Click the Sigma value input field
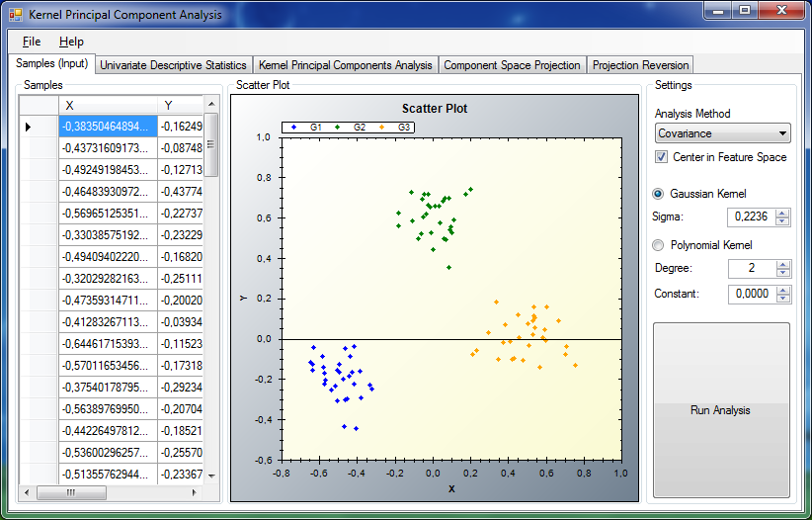 751,217
